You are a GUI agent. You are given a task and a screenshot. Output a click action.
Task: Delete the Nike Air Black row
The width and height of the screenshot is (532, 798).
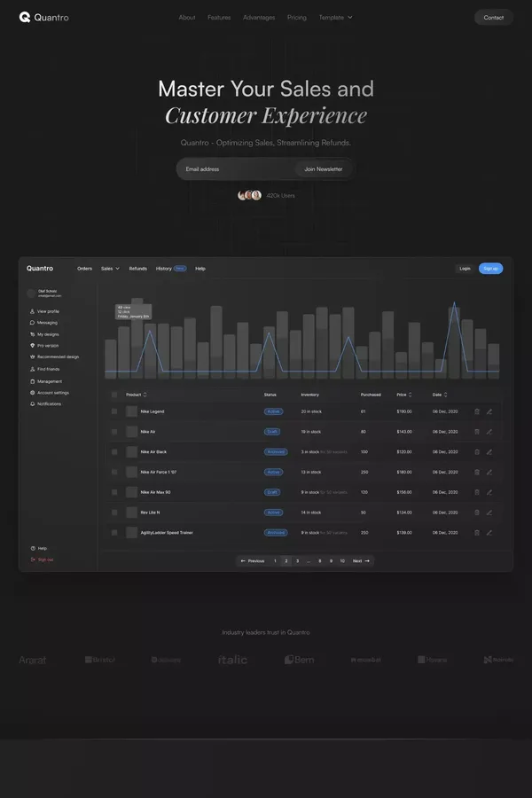click(x=477, y=452)
